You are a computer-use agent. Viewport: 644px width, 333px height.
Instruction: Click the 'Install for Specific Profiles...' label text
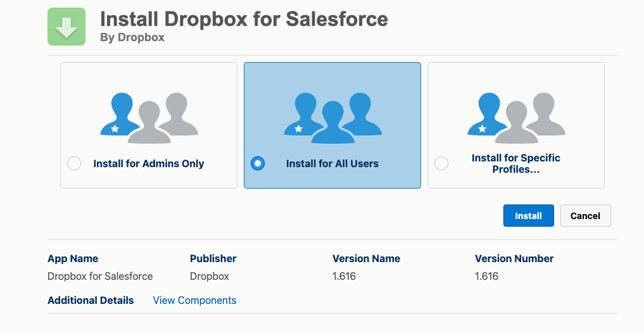tap(516, 163)
